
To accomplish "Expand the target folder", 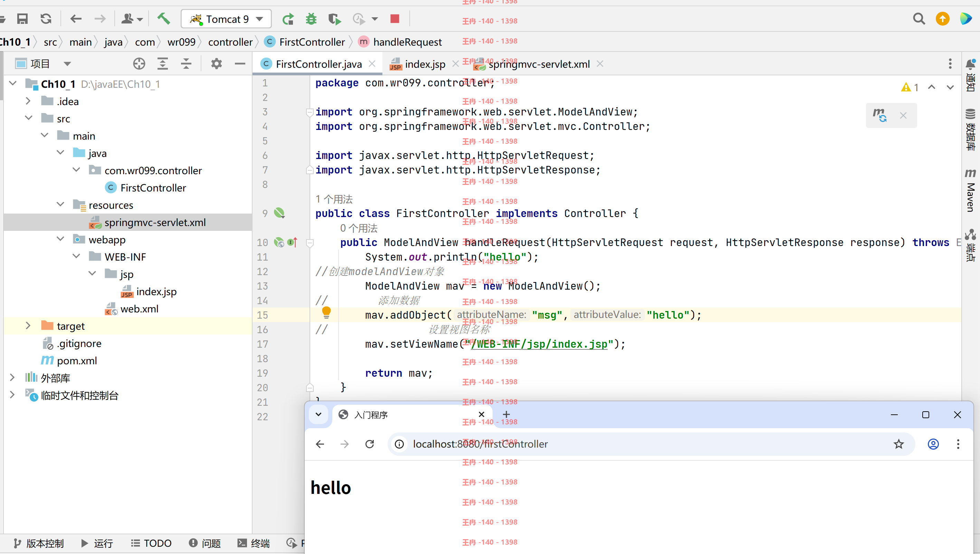I will pos(28,326).
